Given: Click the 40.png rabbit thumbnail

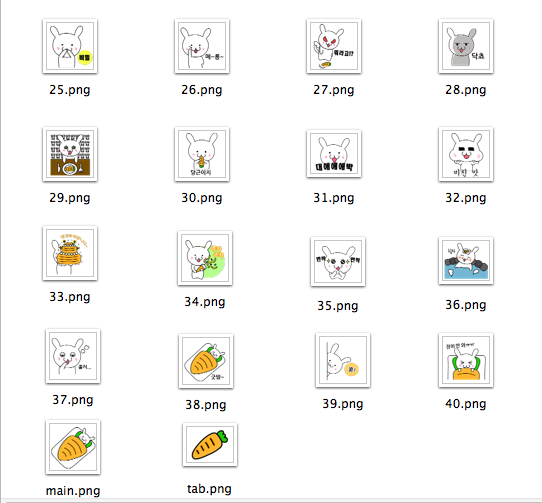Looking at the screenshot, I should 466,360.
